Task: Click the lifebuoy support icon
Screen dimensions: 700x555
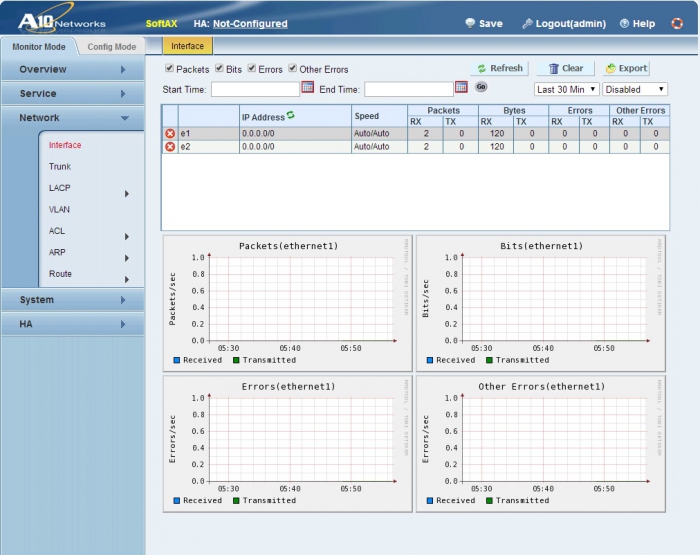Action: point(677,23)
